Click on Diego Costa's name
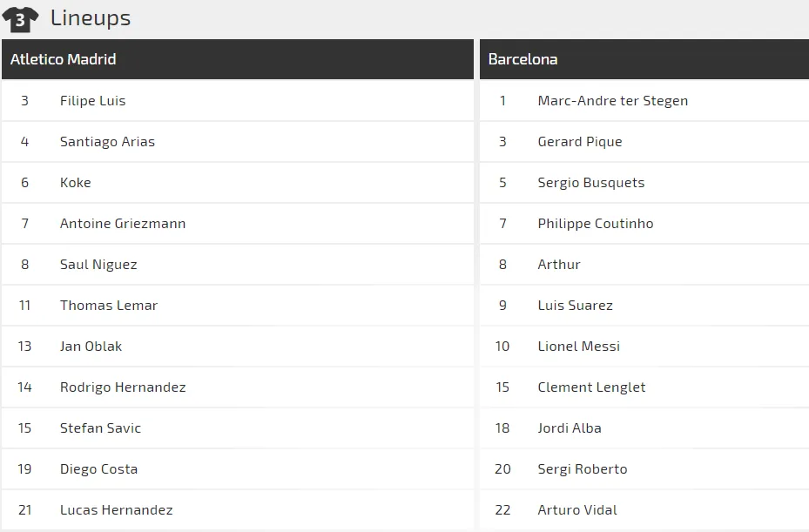809x532 pixels. point(98,469)
